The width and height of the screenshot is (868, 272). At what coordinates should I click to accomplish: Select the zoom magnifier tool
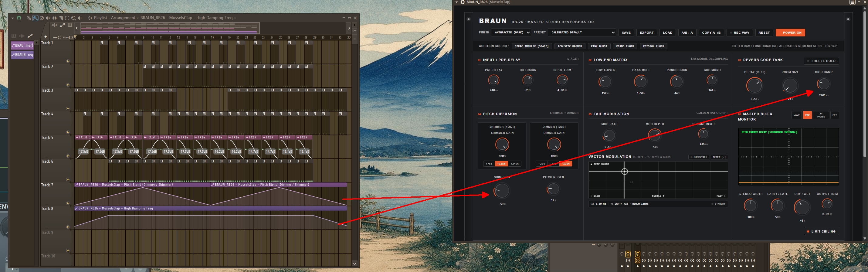pyautogui.click(x=73, y=18)
